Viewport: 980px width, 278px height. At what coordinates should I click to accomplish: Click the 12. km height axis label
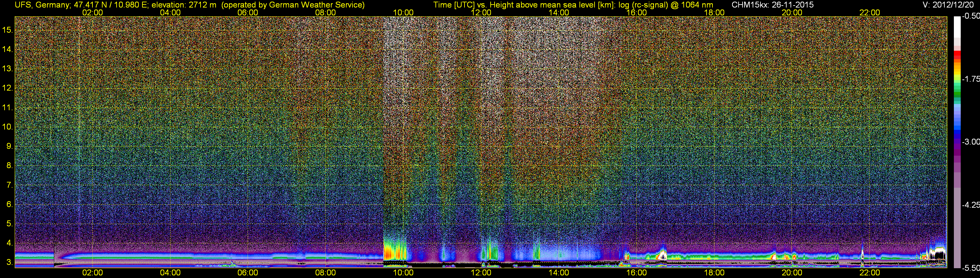point(8,88)
